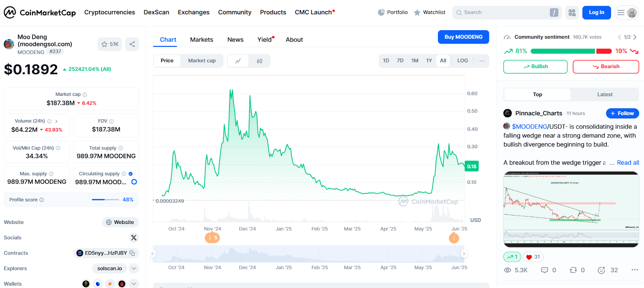Open the Products menu
Viewport: 644px width, 288px height.
273,12
